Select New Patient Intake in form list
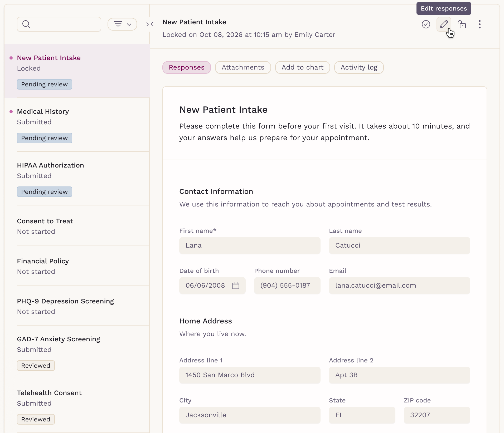This screenshot has height=433, width=504. 77,71
